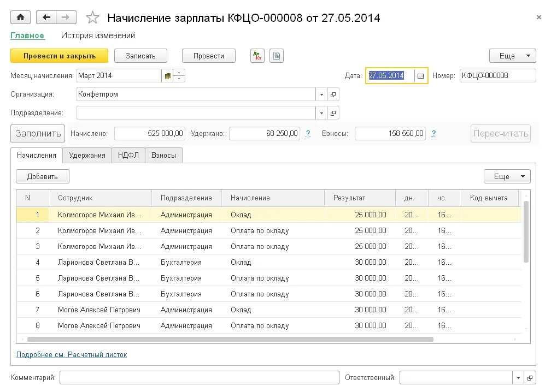Show help on Удержано amount
Screen dimensions: 551x392
pos(308,133)
